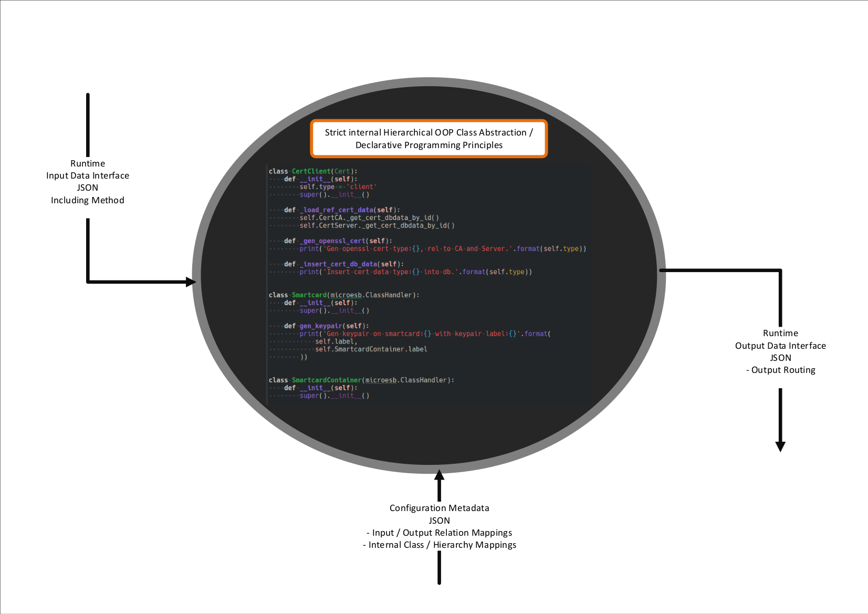This screenshot has height=614, width=868.
Task: Expand the self.SmartcardContainer.label reference
Action: point(370,349)
